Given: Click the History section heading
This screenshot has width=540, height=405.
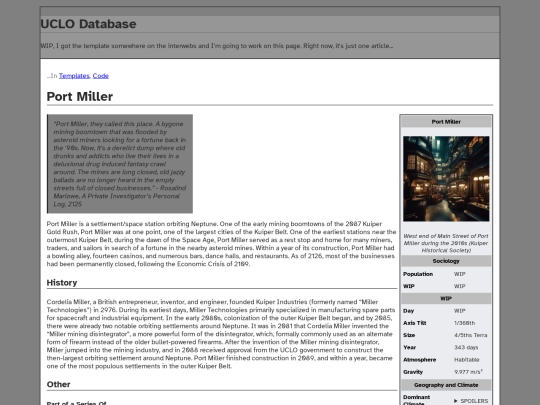Looking at the screenshot, I should (62, 283).
